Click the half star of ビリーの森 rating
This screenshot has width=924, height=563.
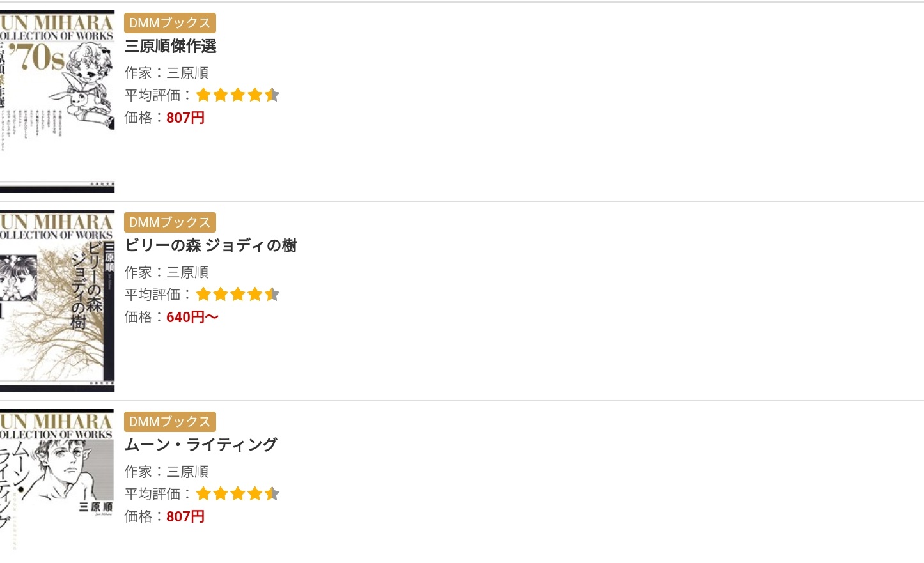(x=272, y=295)
